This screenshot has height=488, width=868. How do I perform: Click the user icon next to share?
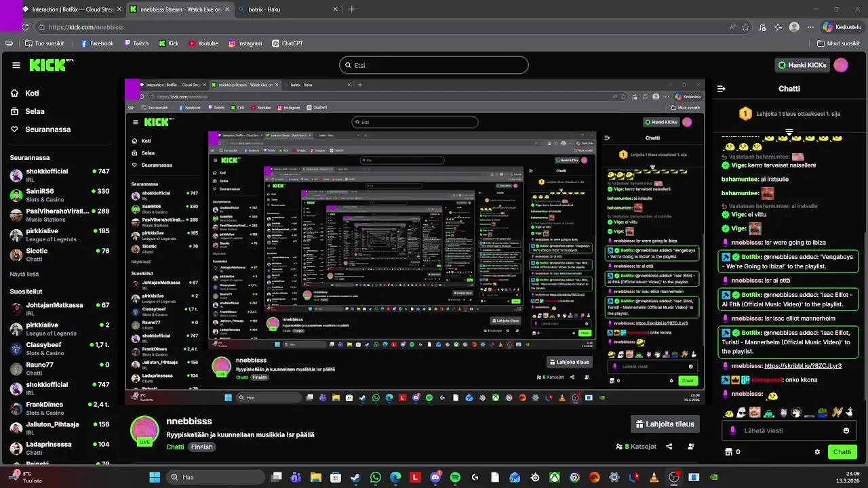point(691,447)
